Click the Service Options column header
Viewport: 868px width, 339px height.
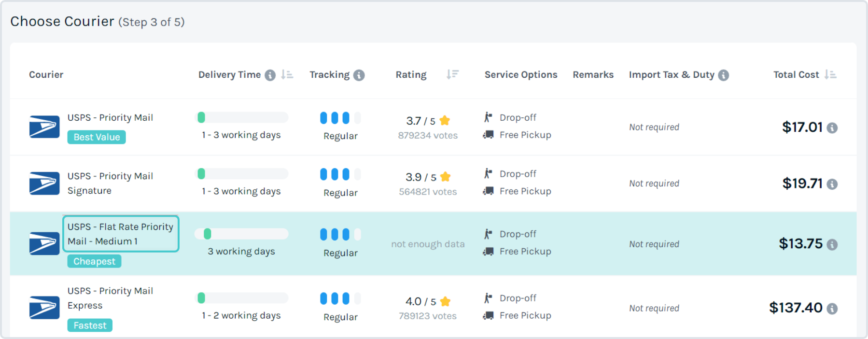[x=521, y=74]
